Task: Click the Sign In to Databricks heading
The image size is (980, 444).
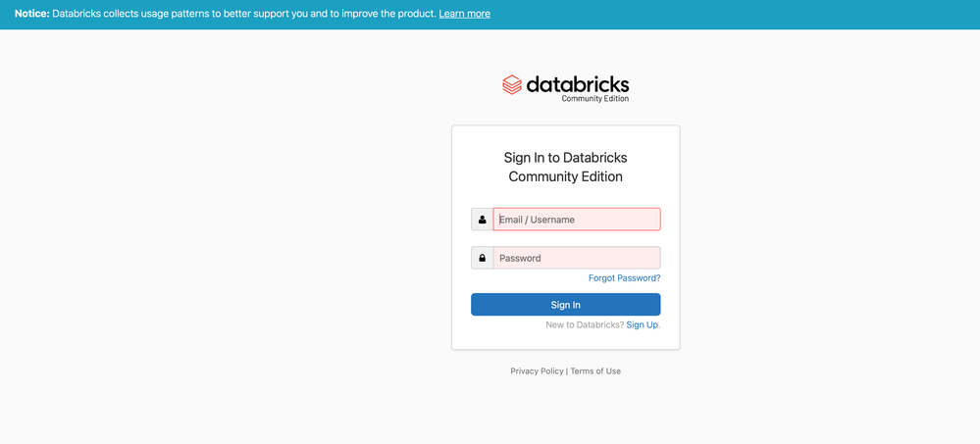Action: (x=566, y=158)
